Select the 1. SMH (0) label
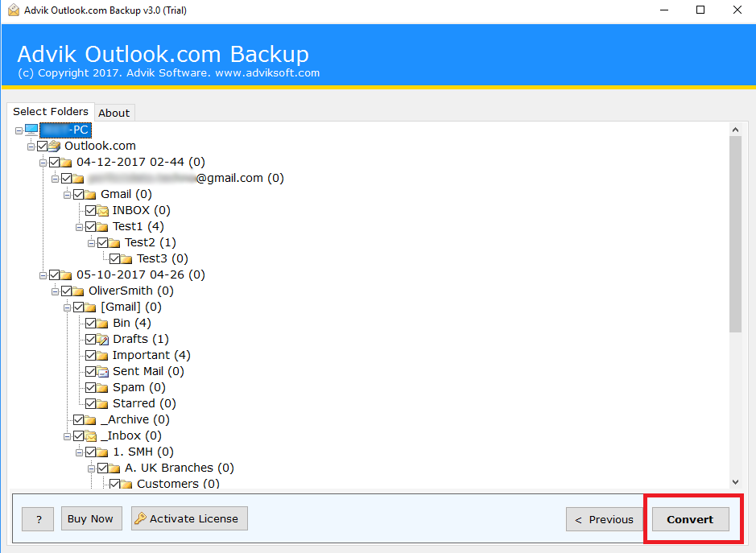Viewport: 756px width, 553px height. click(143, 452)
